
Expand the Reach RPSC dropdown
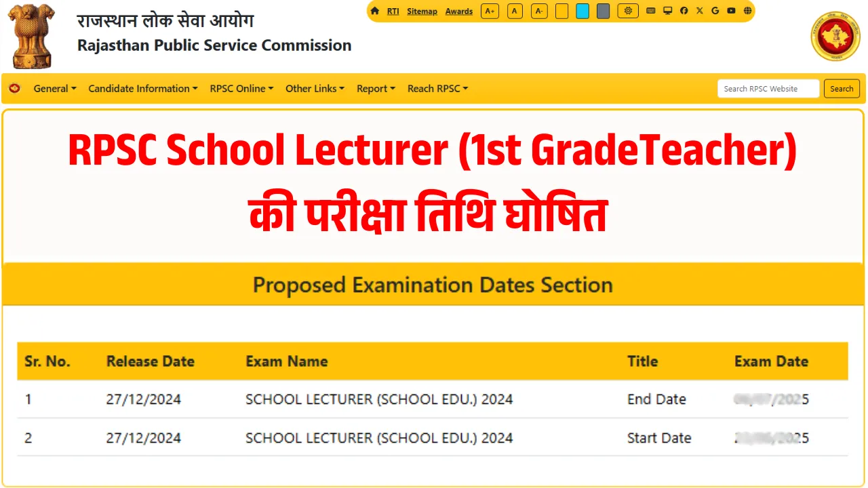coord(437,88)
